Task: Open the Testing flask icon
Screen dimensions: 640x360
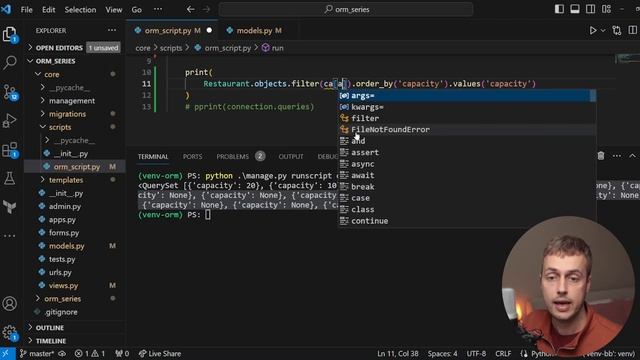Action: [x=9, y=178]
